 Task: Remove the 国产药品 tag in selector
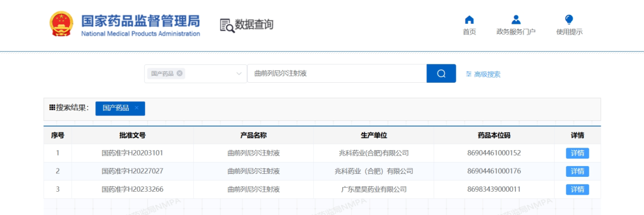pos(179,73)
